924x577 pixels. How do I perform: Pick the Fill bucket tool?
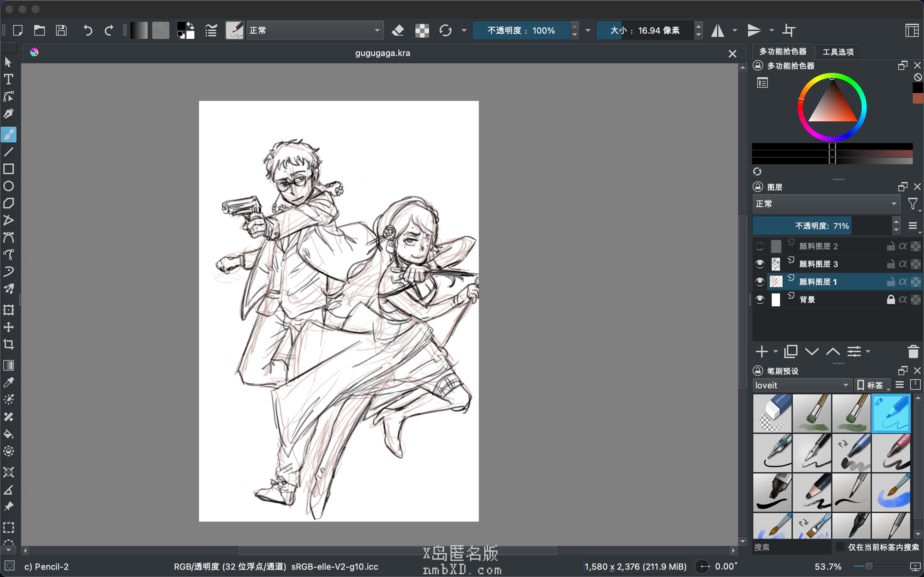8,434
